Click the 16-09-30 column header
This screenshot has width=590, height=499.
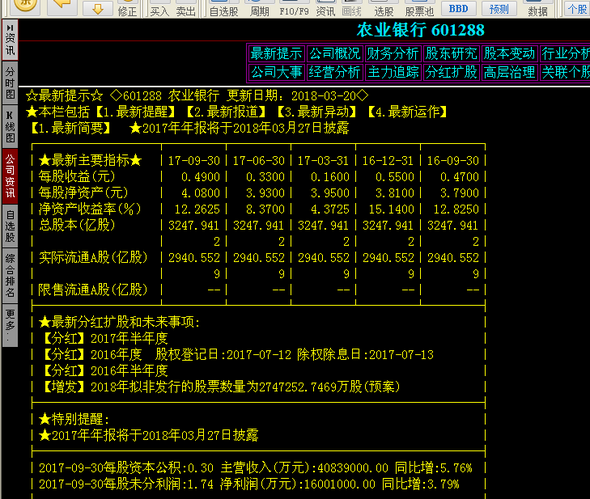(453, 161)
